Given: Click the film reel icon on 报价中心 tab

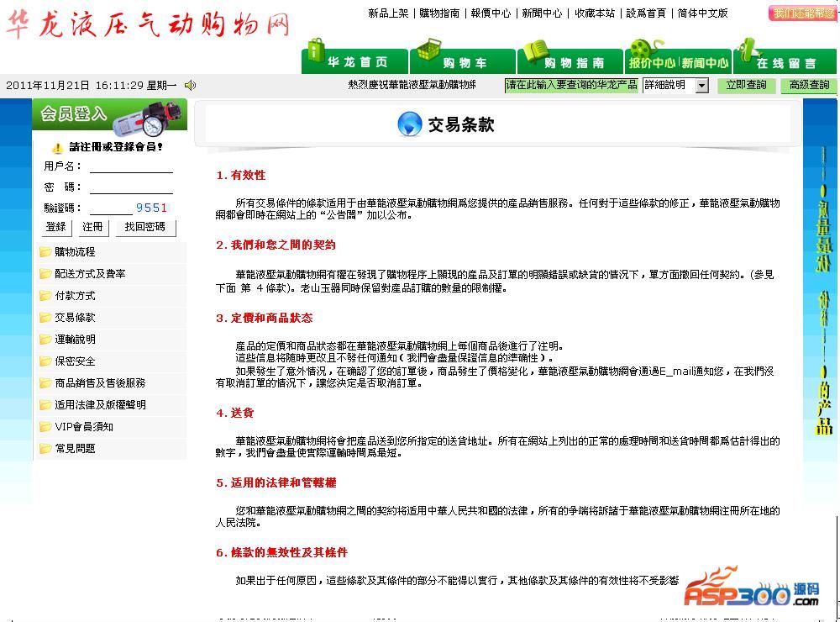Looking at the screenshot, I should pos(646,50).
